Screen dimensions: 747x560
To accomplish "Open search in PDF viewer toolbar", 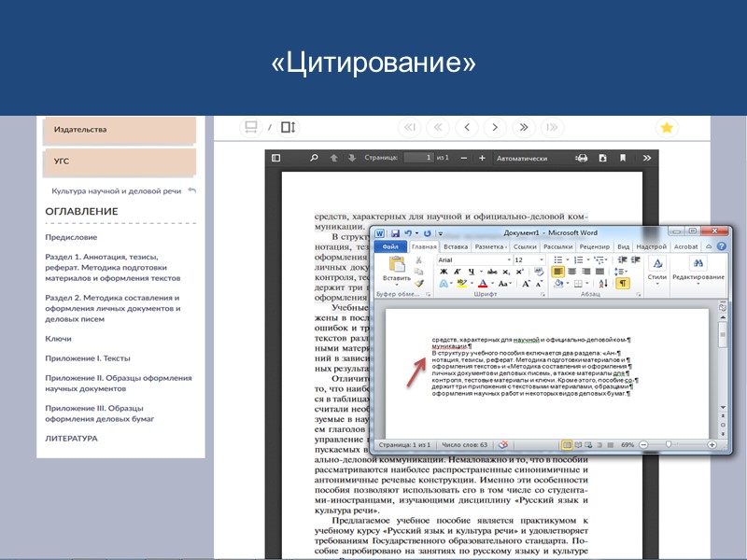I will pos(314,158).
